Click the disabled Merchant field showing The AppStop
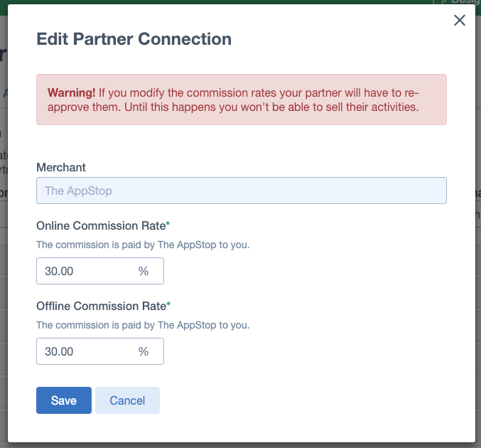This screenshot has height=448, width=481. click(242, 191)
